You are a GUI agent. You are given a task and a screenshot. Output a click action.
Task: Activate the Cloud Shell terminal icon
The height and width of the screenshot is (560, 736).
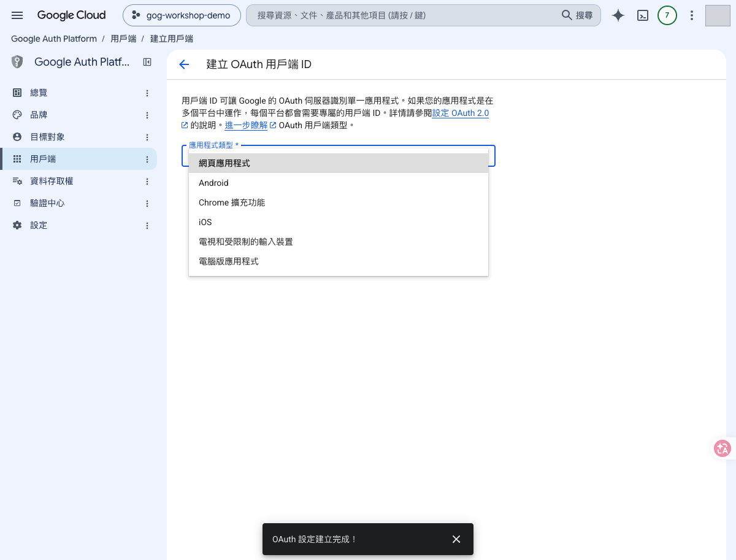[x=643, y=15]
